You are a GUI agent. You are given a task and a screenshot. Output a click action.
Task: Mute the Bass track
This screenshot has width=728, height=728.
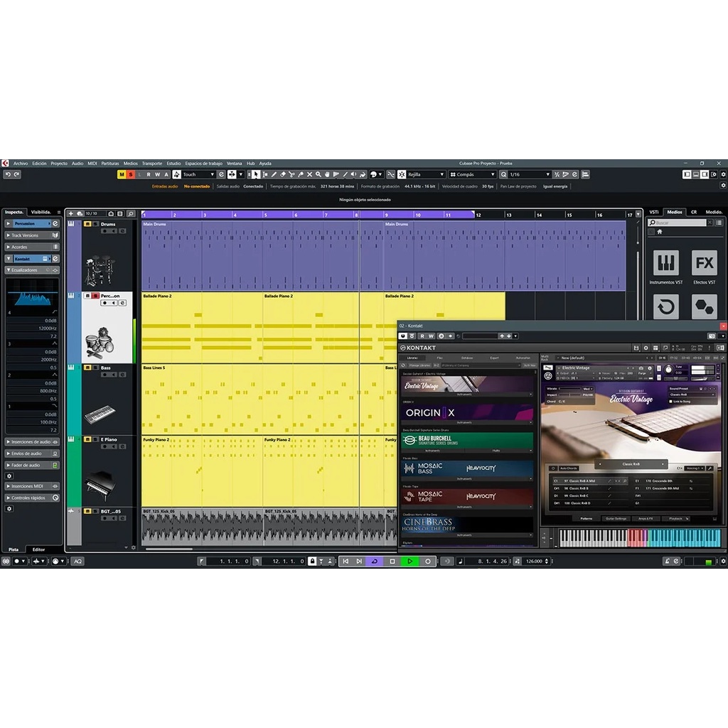coord(87,368)
